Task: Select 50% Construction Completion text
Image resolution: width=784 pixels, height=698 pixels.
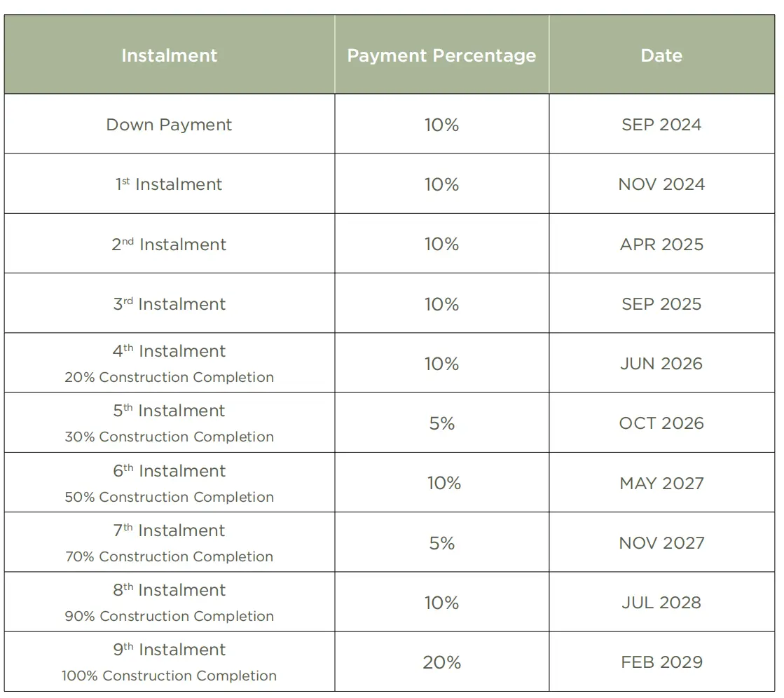Action: point(169,497)
